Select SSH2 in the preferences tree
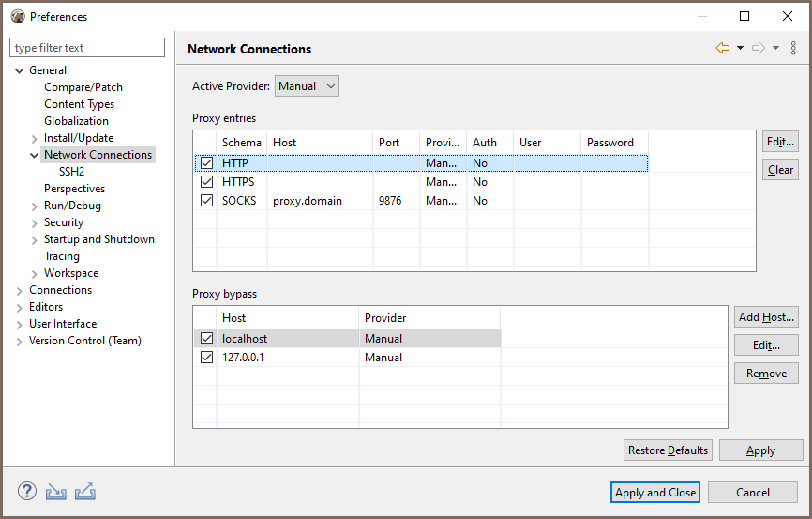The width and height of the screenshot is (812, 519). tap(71, 172)
